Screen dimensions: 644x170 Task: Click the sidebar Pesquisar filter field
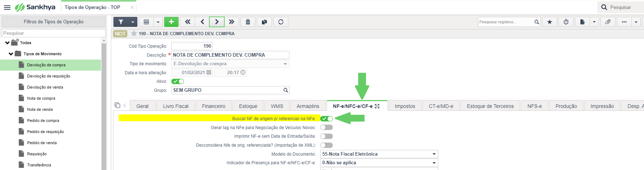point(54,33)
